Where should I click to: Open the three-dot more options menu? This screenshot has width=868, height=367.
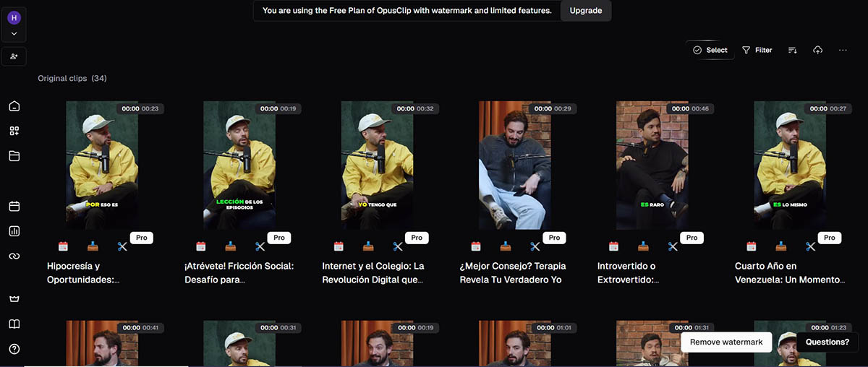(x=843, y=50)
